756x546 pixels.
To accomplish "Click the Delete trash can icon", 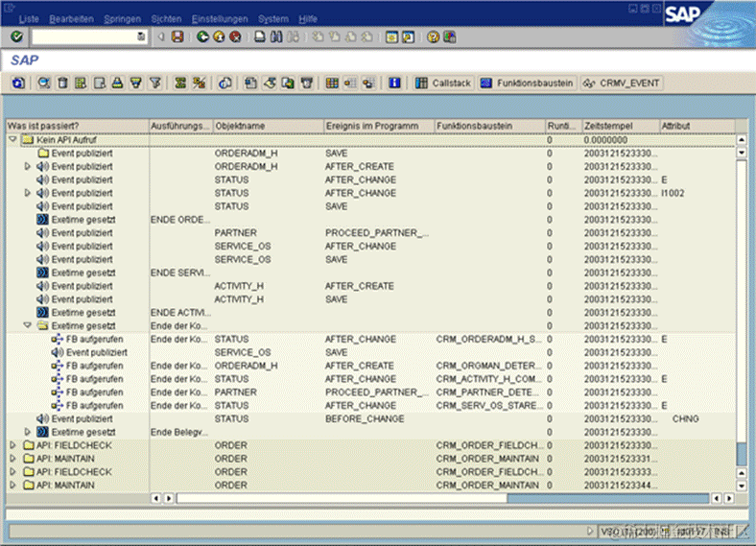I will click(x=62, y=83).
